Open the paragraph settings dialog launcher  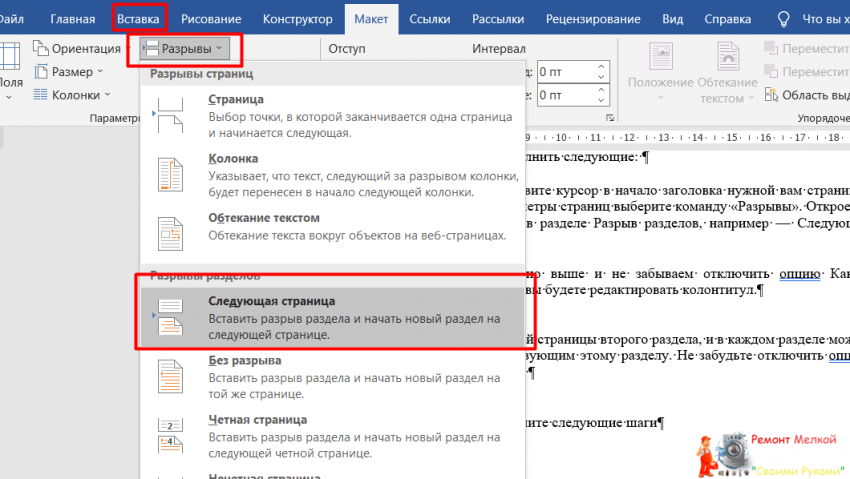(x=609, y=118)
